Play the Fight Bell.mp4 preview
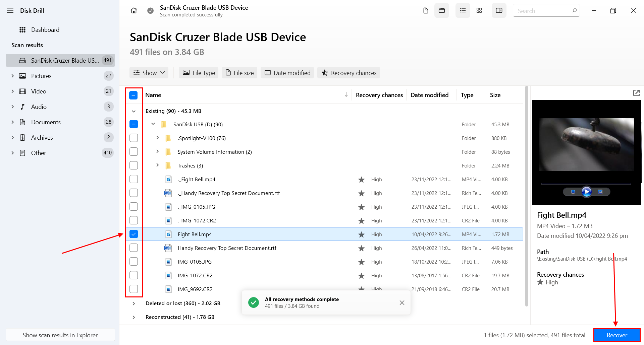The height and width of the screenshot is (345, 644). [x=586, y=192]
